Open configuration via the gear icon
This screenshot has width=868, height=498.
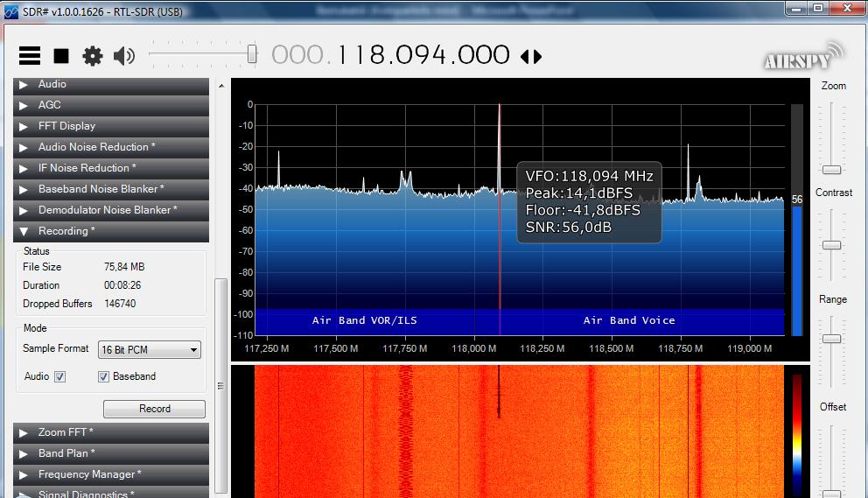[93, 56]
